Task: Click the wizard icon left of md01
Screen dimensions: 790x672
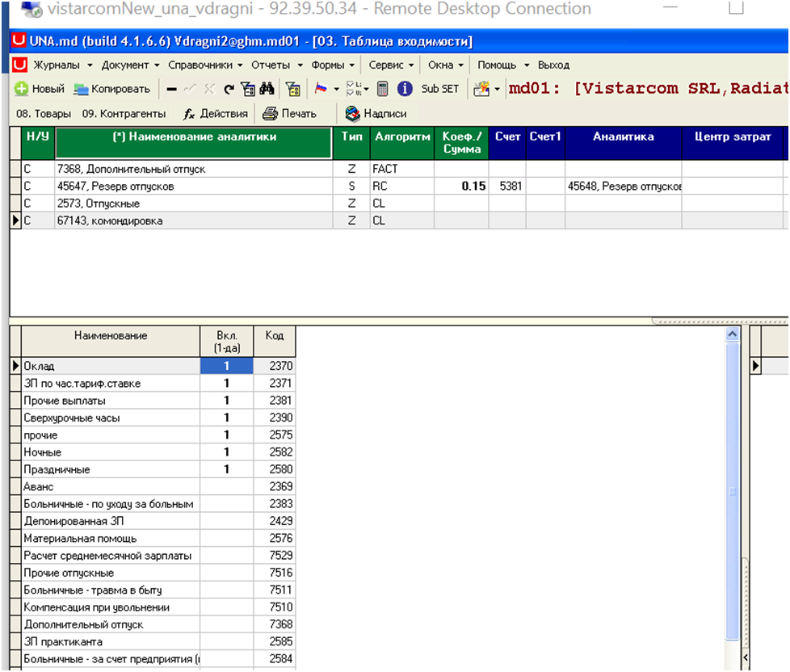Action: point(481,89)
